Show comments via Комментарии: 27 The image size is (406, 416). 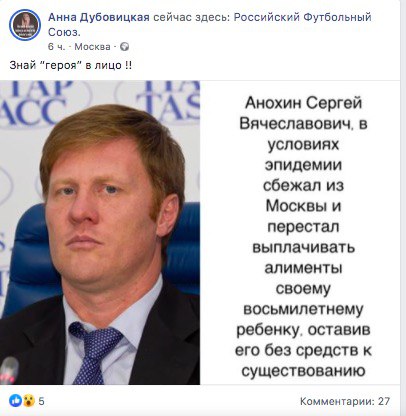point(345,401)
